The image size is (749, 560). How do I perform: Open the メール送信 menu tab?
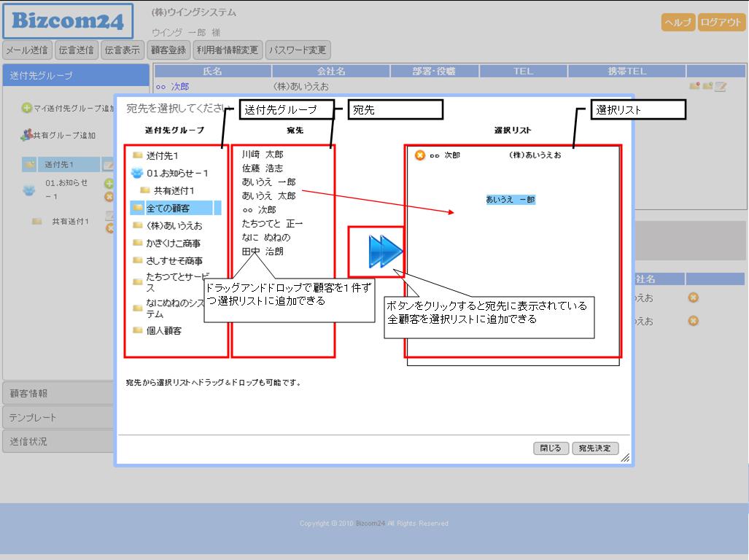(27, 50)
